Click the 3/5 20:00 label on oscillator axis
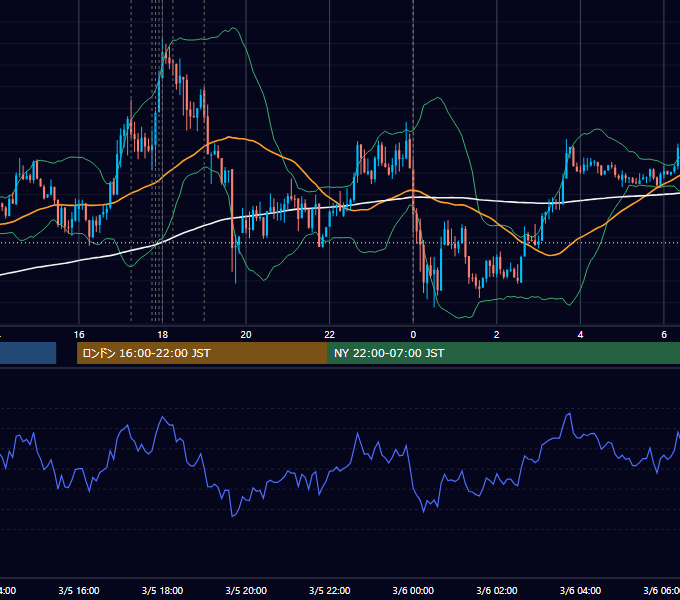The image size is (680, 600). point(246,590)
